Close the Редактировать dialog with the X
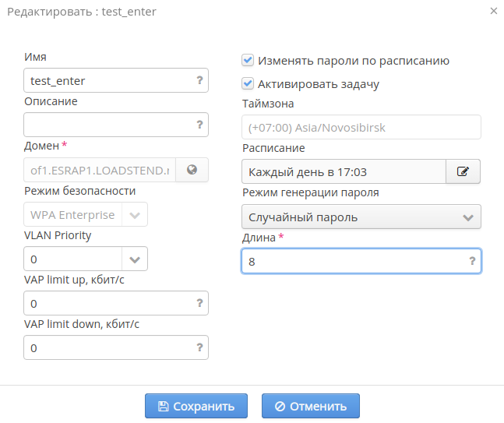This screenshot has width=504, height=423. (x=493, y=11)
